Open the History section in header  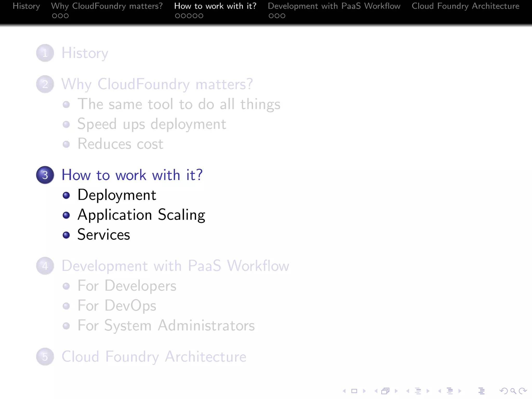pos(26,6)
